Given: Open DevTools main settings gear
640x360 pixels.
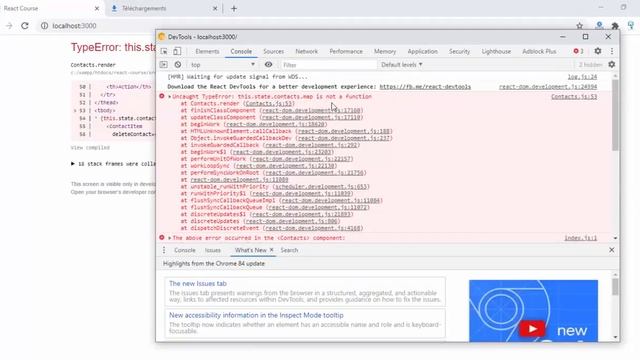Looking at the screenshot, I should click(x=598, y=51).
